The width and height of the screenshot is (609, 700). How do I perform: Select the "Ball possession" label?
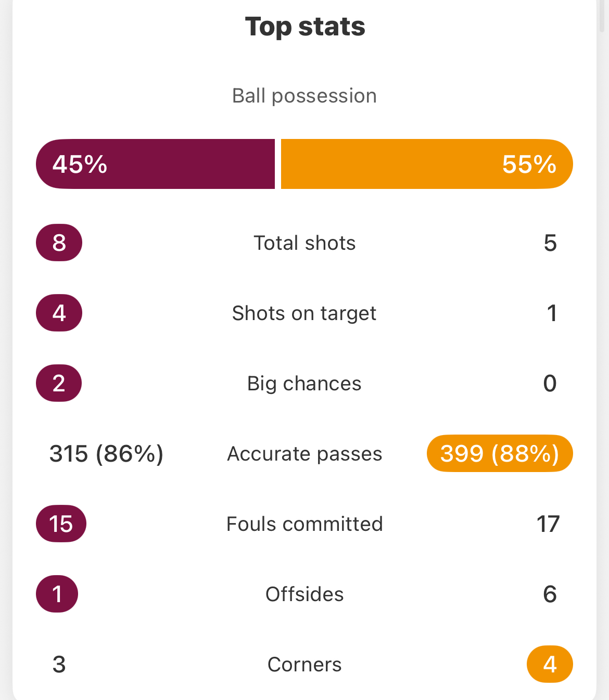pos(304,96)
